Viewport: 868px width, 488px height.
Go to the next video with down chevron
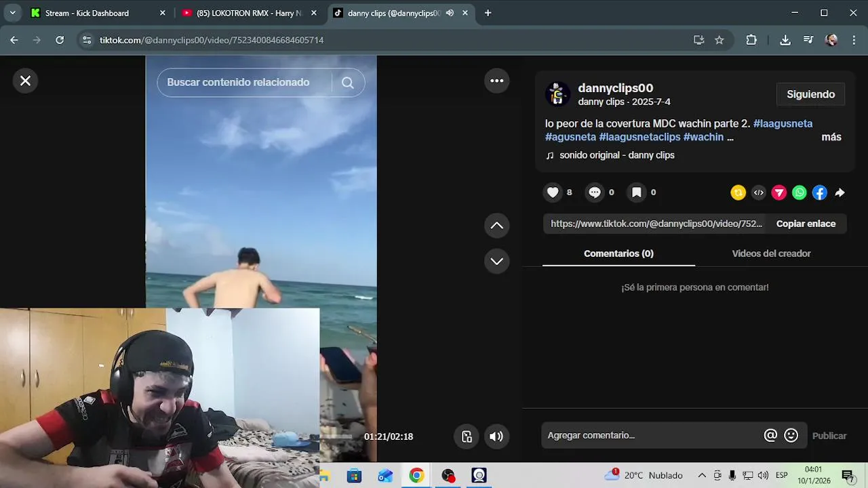click(x=497, y=261)
